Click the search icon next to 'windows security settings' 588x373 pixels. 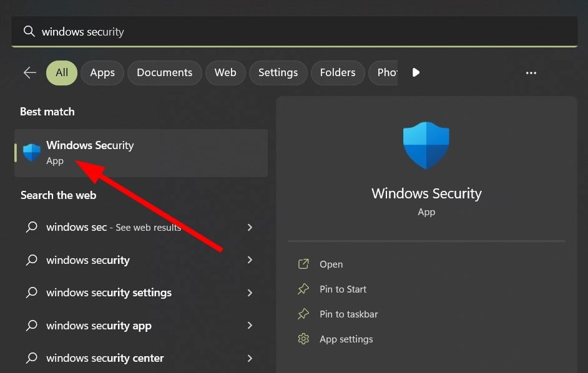pos(32,293)
